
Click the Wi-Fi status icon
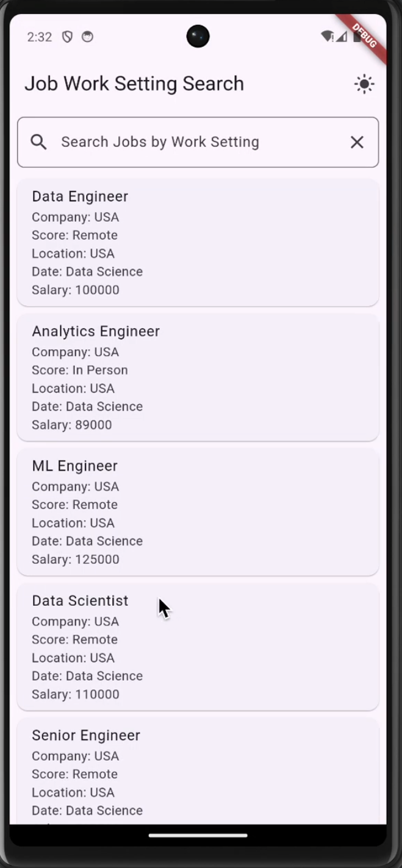pyautogui.click(x=328, y=37)
